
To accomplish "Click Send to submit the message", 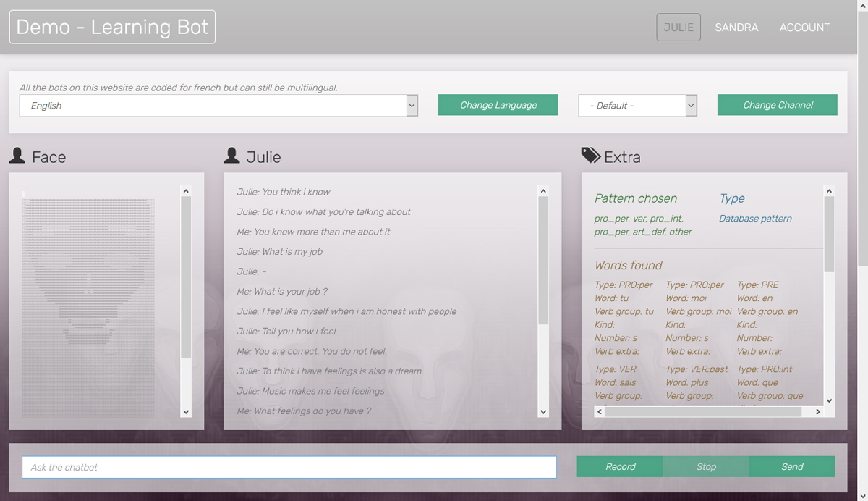I will click(792, 467).
